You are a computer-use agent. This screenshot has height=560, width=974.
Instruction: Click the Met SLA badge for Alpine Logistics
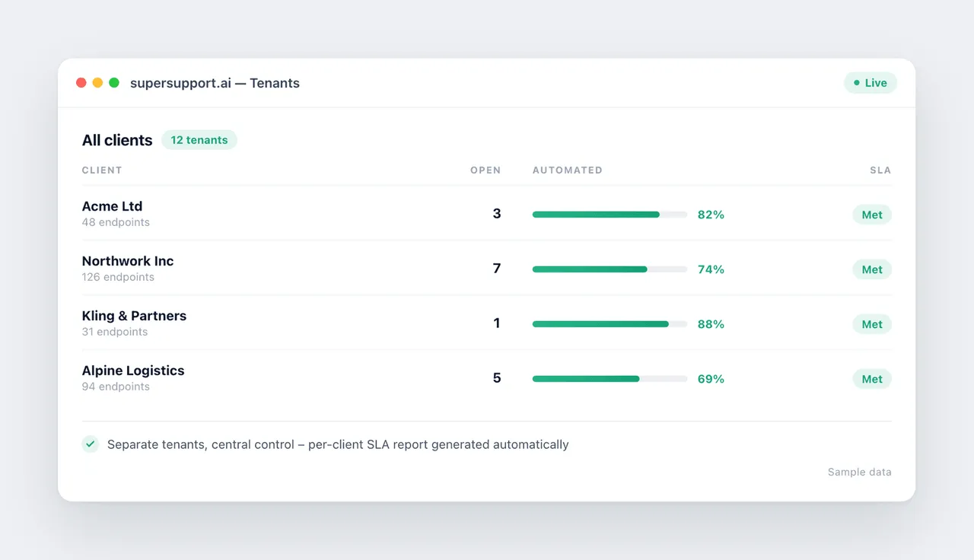click(872, 379)
